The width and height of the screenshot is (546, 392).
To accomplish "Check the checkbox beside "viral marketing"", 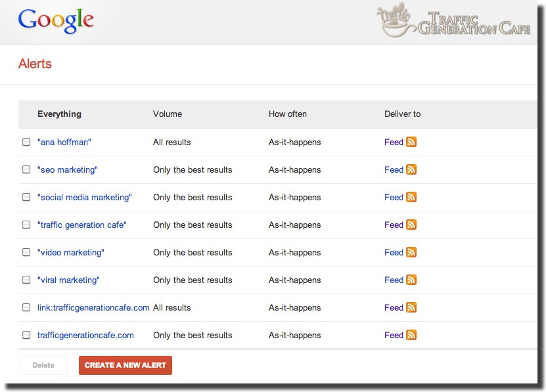I will click(x=26, y=280).
